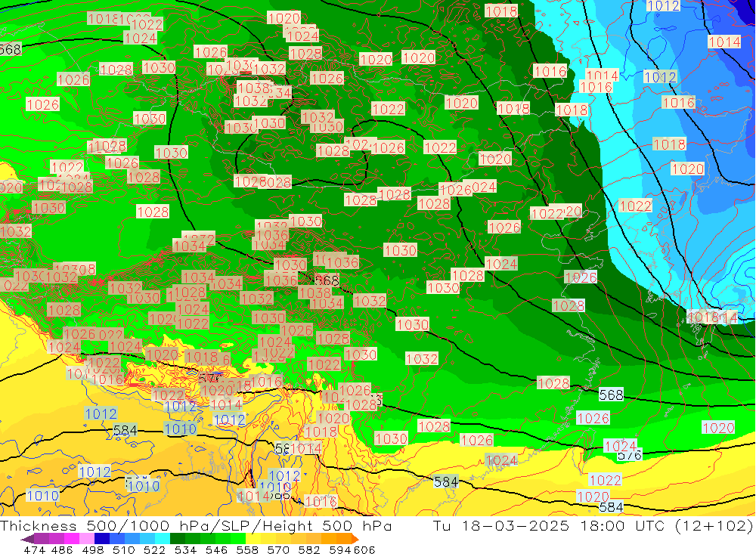Pick the light pink legend swatch
Image resolution: width=756 pixels, height=554 pixels.
click(87, 539)
